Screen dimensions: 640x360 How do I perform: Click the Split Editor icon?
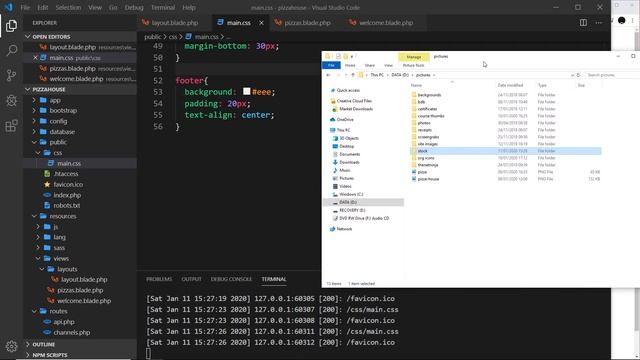click(x=583, y=23)
